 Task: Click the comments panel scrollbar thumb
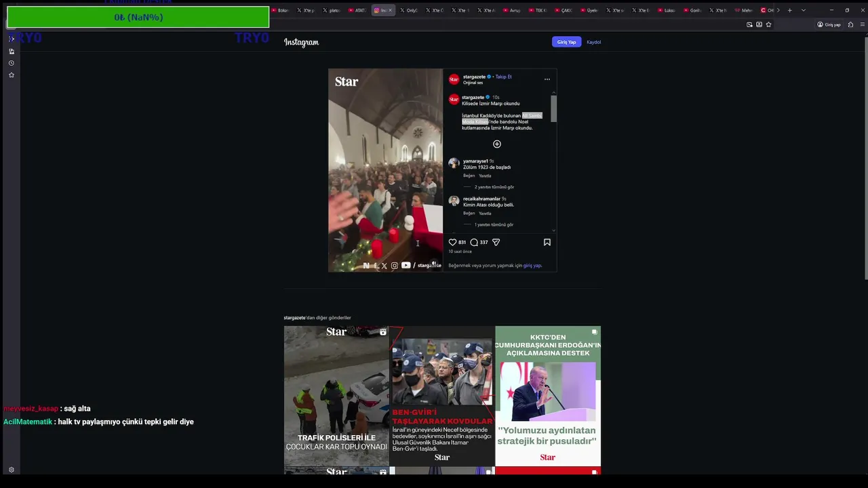(553, 108)
